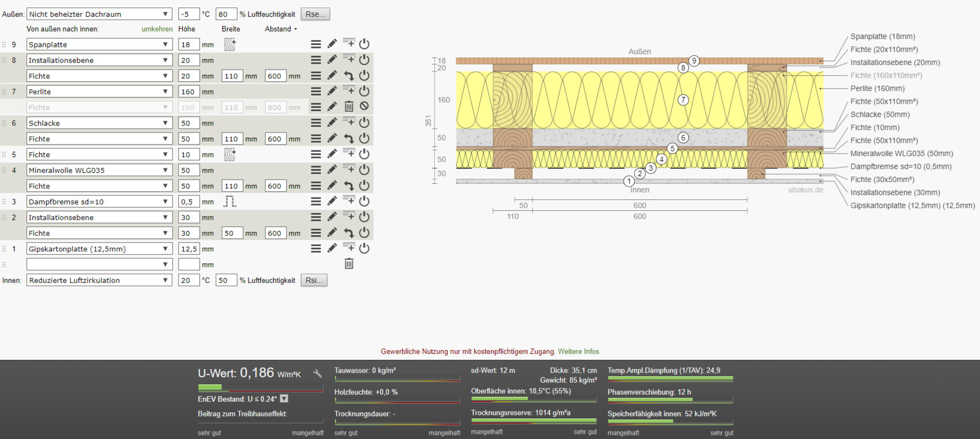Toggle the power icon for Gipskartonplatte layer
The image size is (980, 439).
[364, 249]
